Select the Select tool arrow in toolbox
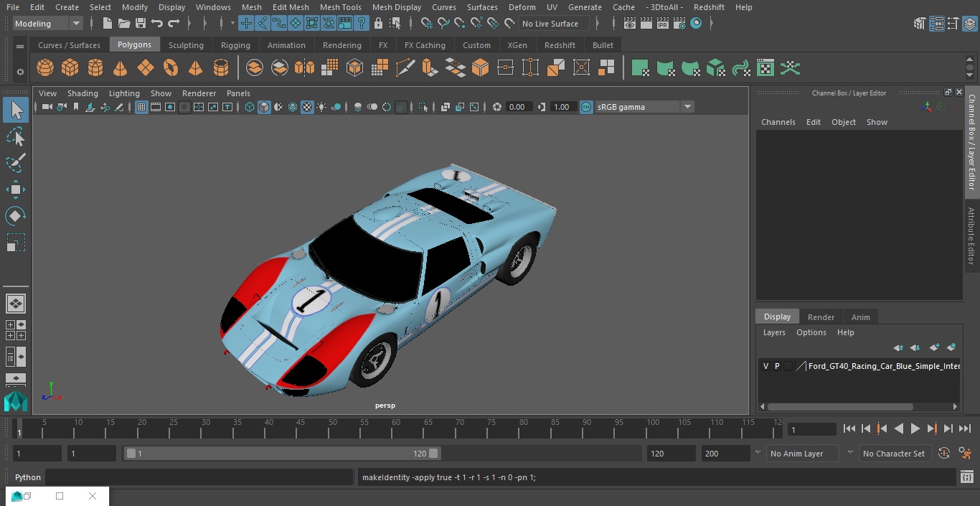 click(x=16, y=110)
